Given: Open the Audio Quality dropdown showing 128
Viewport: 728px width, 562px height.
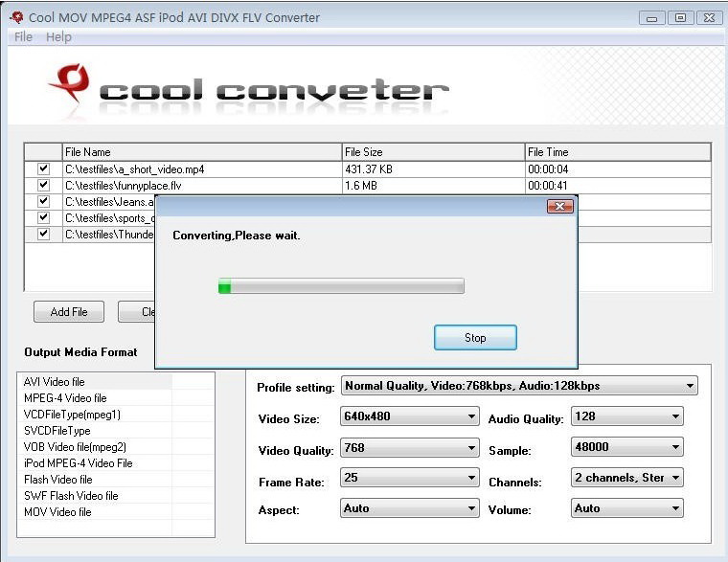Looking at the screenshot, I should pyautogui.click(x=627, y=416).
